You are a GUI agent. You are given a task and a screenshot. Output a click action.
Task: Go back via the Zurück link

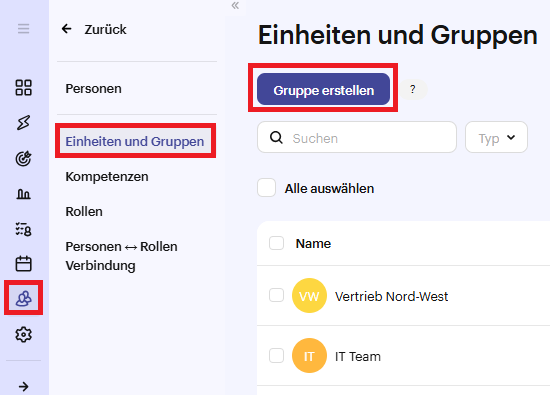[94, 29]
